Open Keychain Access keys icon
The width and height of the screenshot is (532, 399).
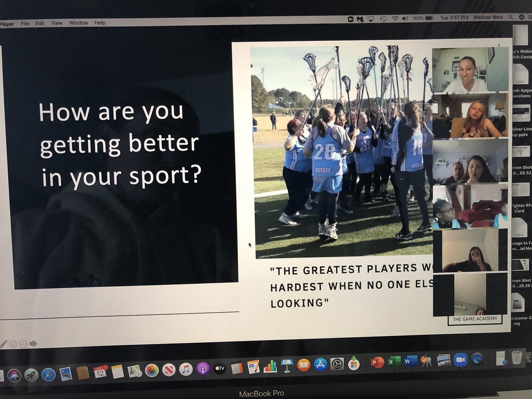tap(426, 361)
